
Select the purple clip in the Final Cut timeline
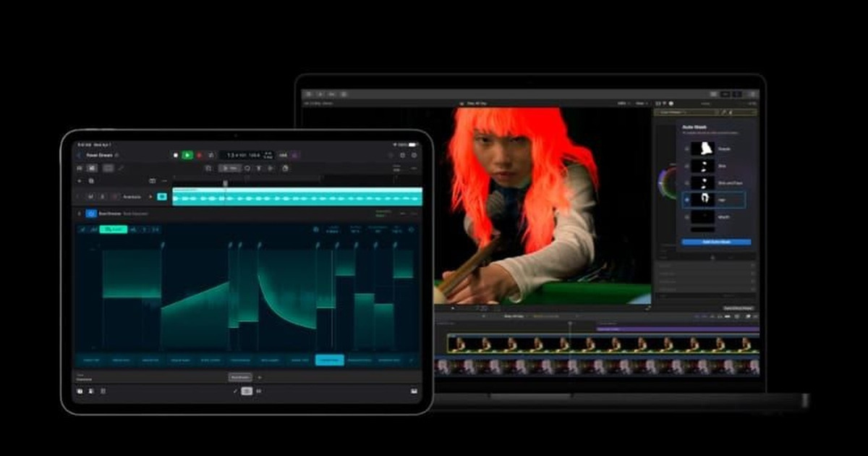(x=677, y=329)
